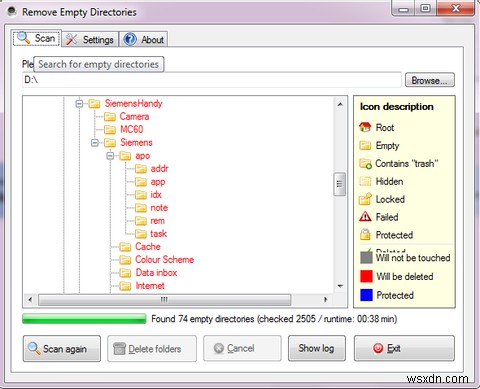Viewport: 480px width, 389px height.
Task: Click the Data inbox folder icon
Action: point(125,273)
